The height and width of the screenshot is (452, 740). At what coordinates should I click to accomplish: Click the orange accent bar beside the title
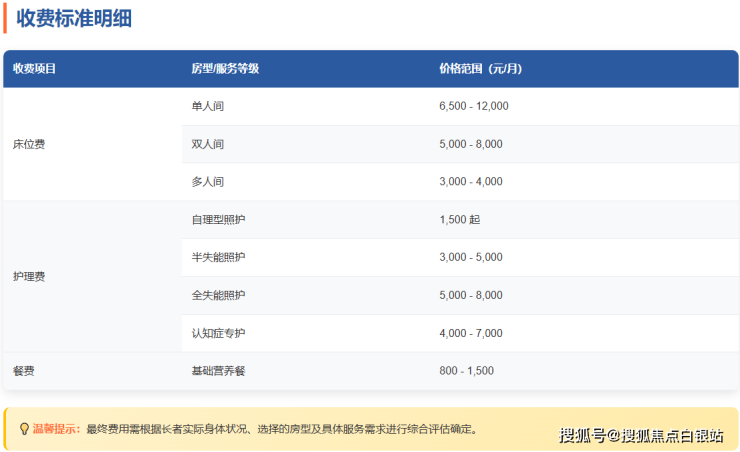click(x=5, y=17)
